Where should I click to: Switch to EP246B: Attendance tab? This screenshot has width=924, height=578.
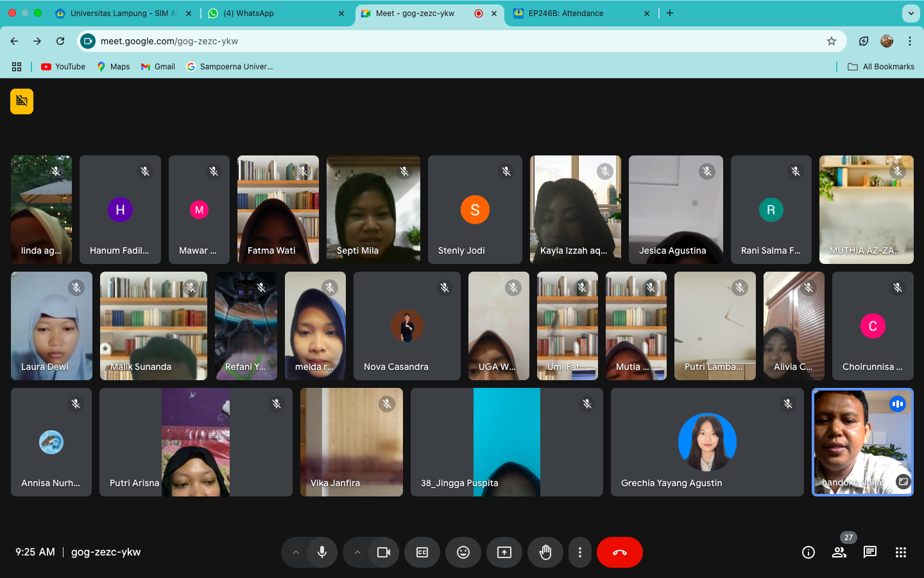coord(577,13)
